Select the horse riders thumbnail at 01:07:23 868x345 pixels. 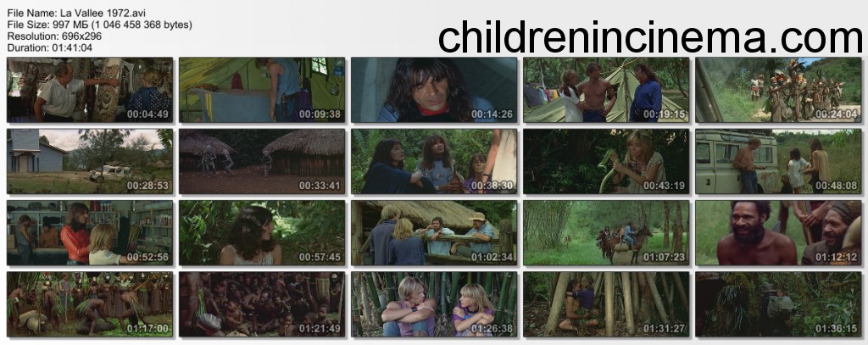click(x=606, y=232)
